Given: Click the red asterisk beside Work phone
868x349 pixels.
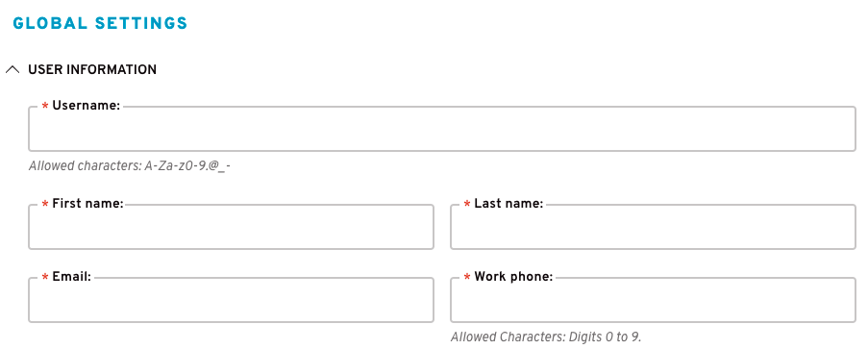Looking at the screenshot, I should 467,278.
